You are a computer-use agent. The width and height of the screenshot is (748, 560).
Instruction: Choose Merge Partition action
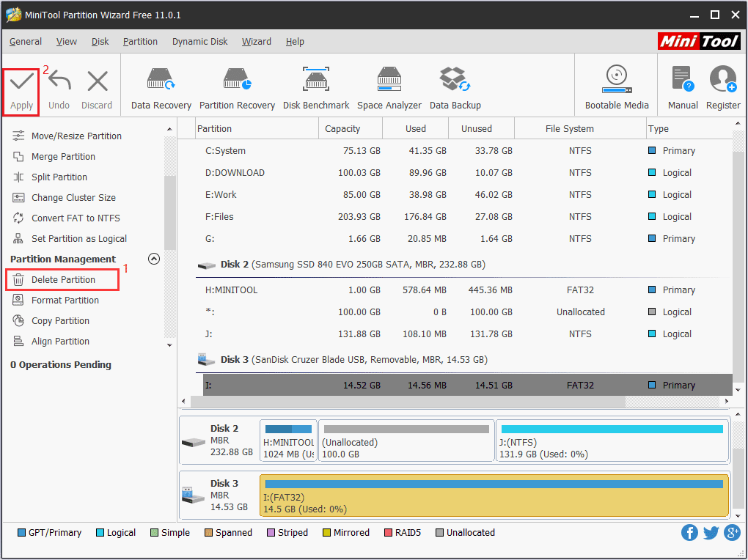(x=63, y=156)
